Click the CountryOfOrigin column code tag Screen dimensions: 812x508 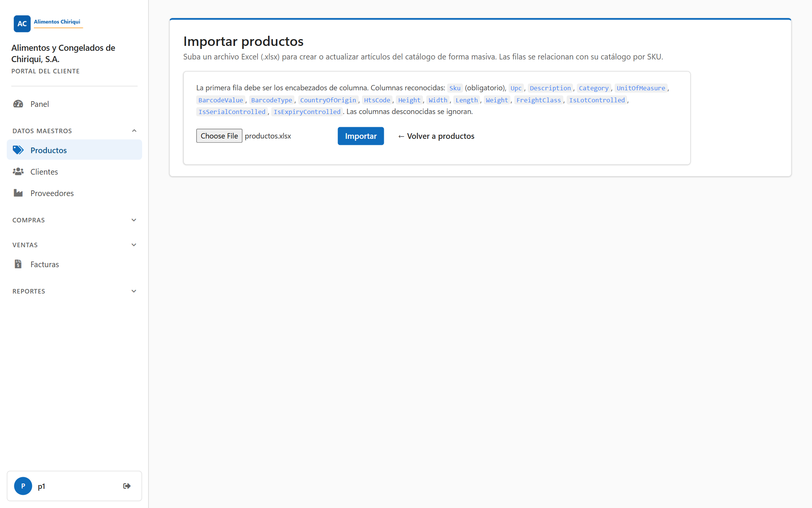[x=328, y=100]
